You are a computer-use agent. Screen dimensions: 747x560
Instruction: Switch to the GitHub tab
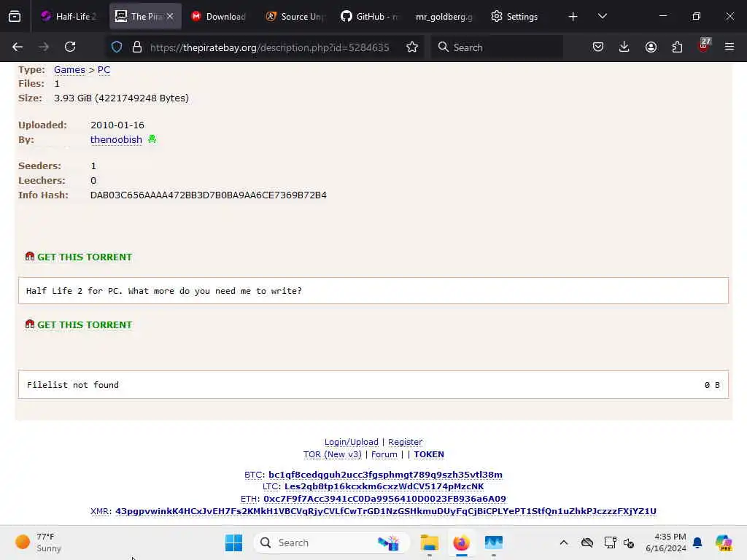370,17
